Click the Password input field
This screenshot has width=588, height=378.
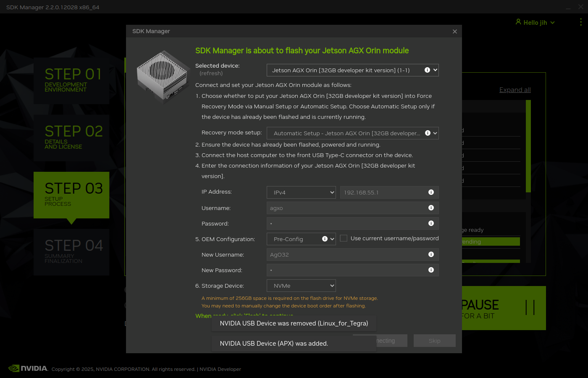pyautogui.click(x=353, y=223)
